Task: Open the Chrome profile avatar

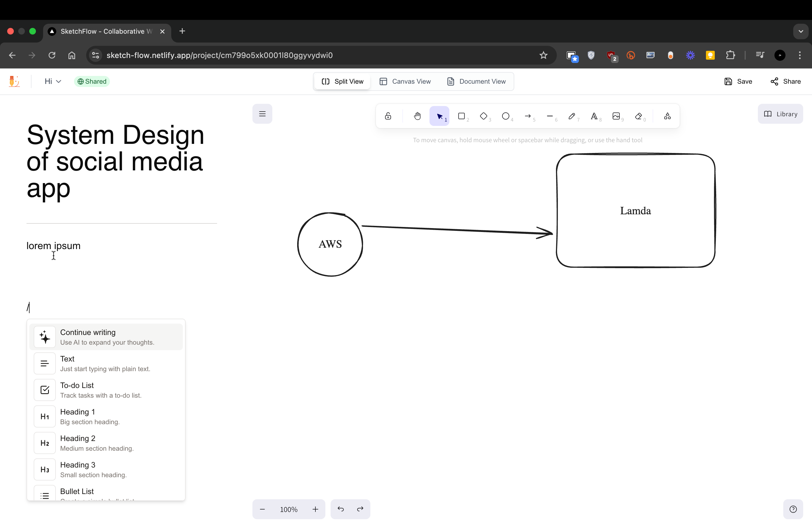Action: tap(780, 55)
